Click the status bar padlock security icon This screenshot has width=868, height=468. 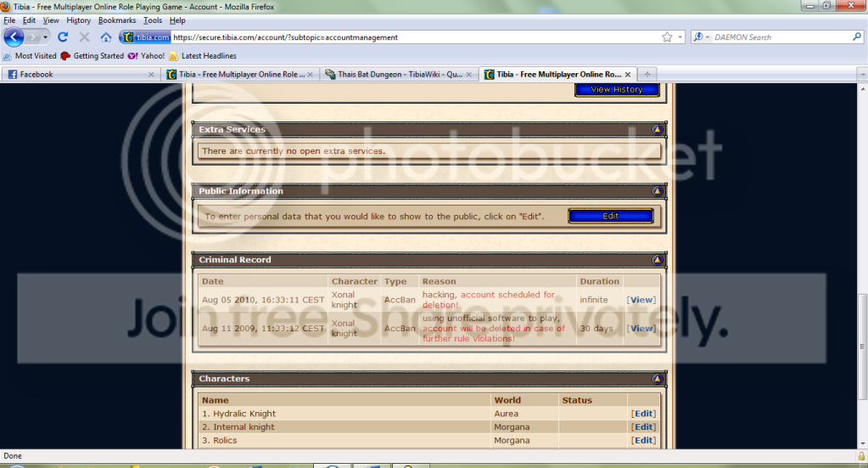pyautogui.click(x=861, y=456)
